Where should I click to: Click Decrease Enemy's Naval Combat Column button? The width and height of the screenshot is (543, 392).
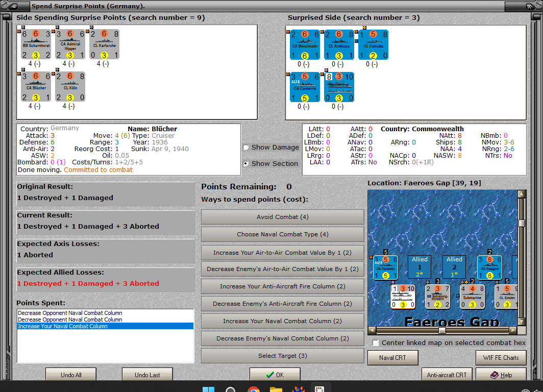pos(283,338)
